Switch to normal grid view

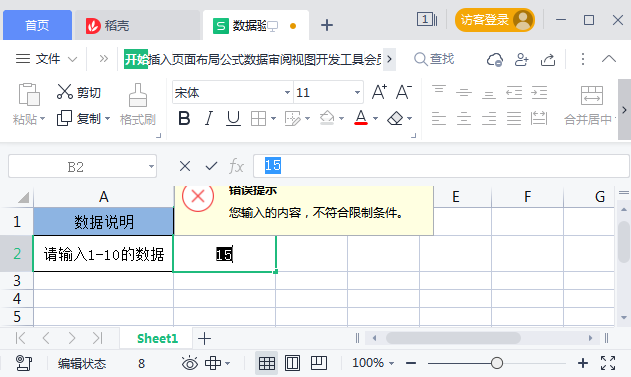tap(266, 363)
